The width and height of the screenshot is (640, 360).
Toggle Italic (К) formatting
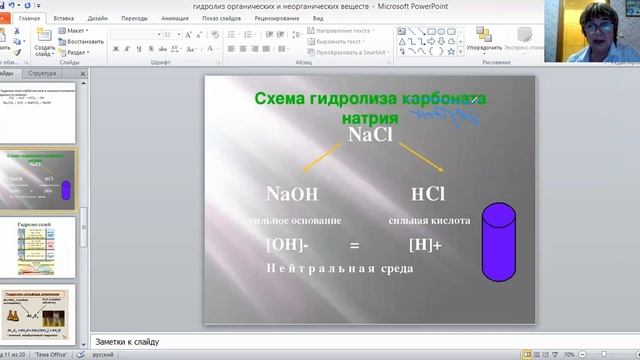pyautogui.click(x=127, y=49)
